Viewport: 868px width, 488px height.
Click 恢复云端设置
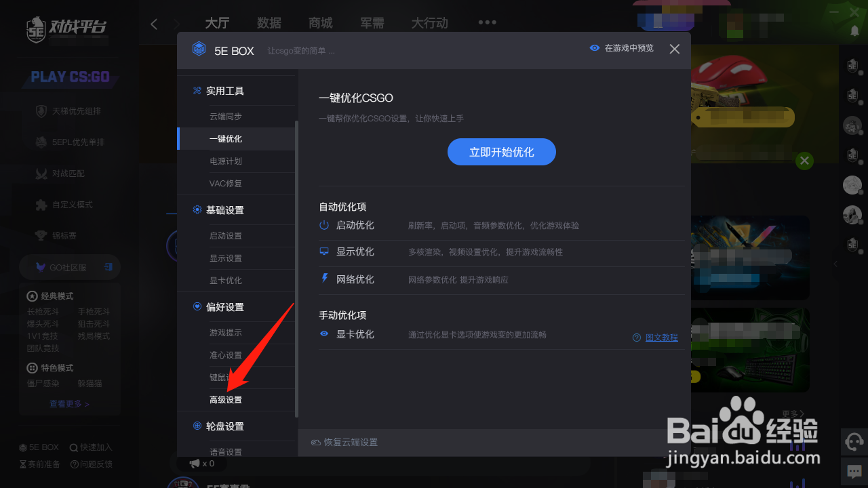pyautogui.click(x=351, y=443)
